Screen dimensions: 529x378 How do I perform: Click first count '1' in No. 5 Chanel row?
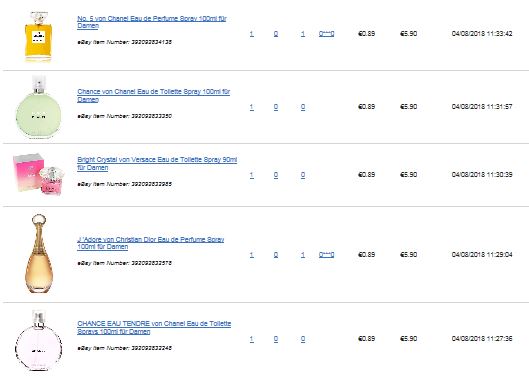coord(252,34)
